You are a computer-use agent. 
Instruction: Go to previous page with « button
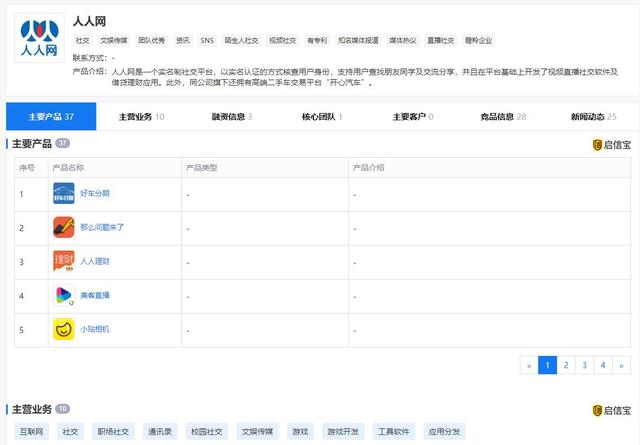coord(529,365)
